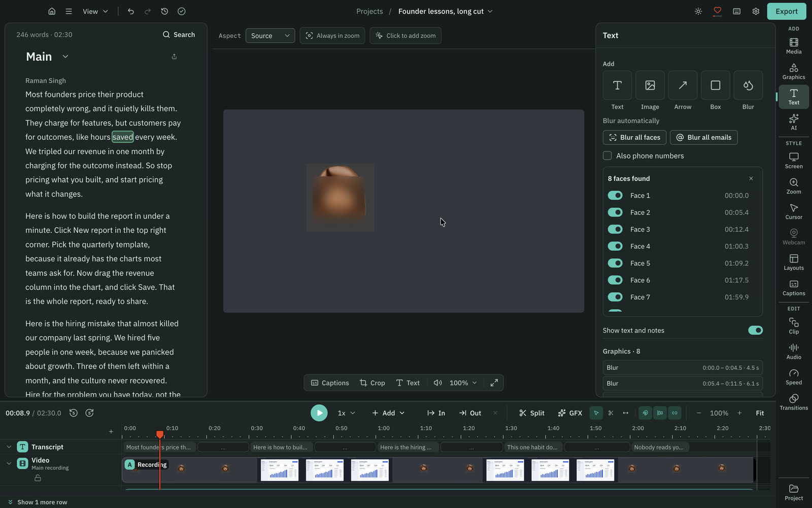Enable Also phone numbers checkbox
Image resolution: width=812 pixels, height=508 pixels.
coord(607,155)
